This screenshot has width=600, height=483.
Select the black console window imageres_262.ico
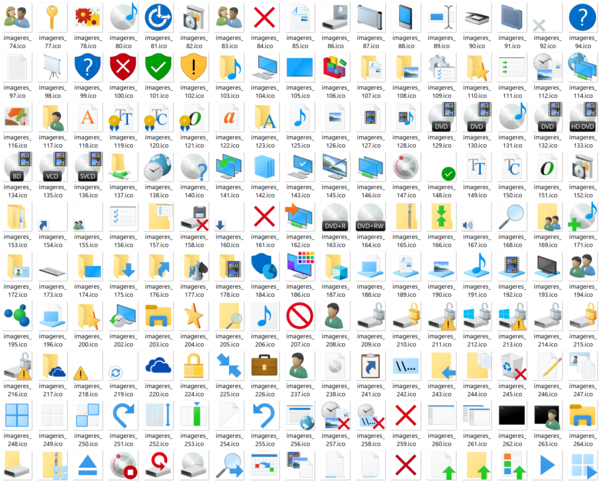[512, 416]
